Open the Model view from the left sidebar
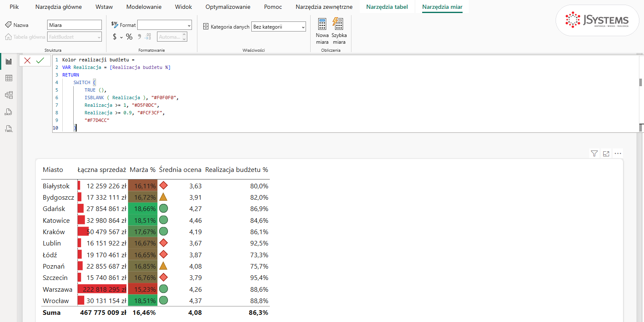Image resolution: width=644 pixels, height=322 pixels. point(8,95)
